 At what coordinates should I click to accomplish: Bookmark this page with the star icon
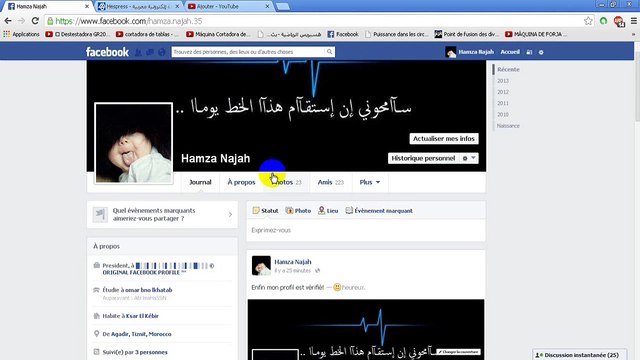pos(588,21)
